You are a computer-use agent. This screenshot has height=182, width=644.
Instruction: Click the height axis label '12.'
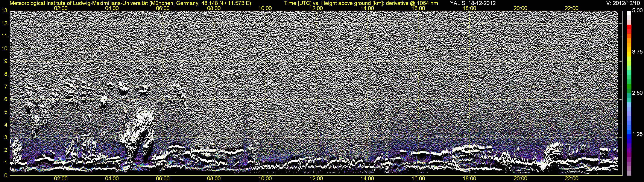click(x=5, y=23)
